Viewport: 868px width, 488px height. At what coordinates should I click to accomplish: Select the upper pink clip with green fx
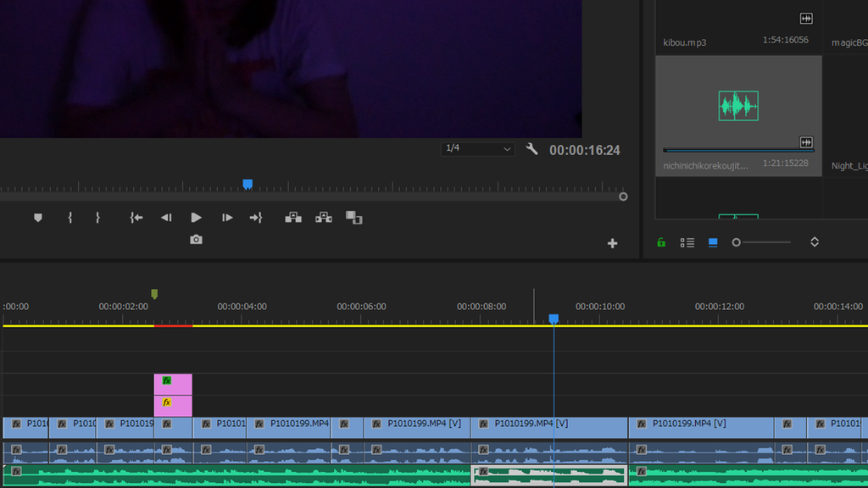click(x=173, y=384)
